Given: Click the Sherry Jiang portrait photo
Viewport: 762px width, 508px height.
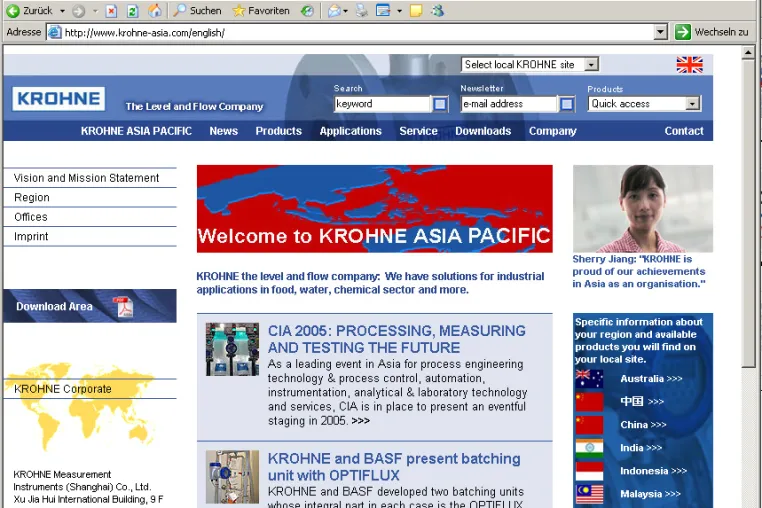Looking at the screenshot, I should (642, 209).
